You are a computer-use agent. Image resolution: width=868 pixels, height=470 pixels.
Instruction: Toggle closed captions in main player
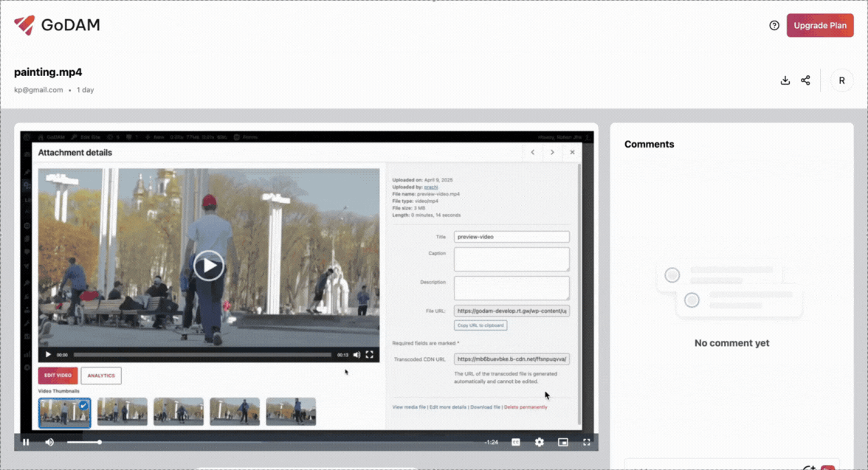coord(515,442)
